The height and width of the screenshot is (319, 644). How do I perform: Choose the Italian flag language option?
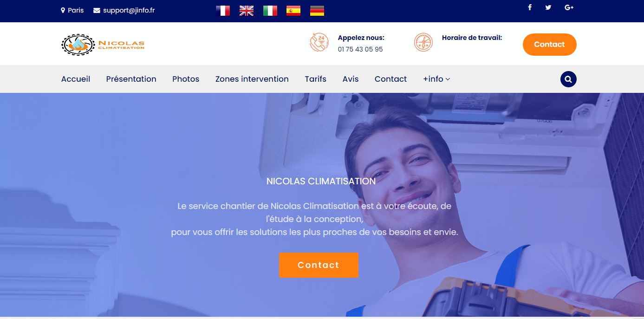pyautogui.click(x=270, y=11)
